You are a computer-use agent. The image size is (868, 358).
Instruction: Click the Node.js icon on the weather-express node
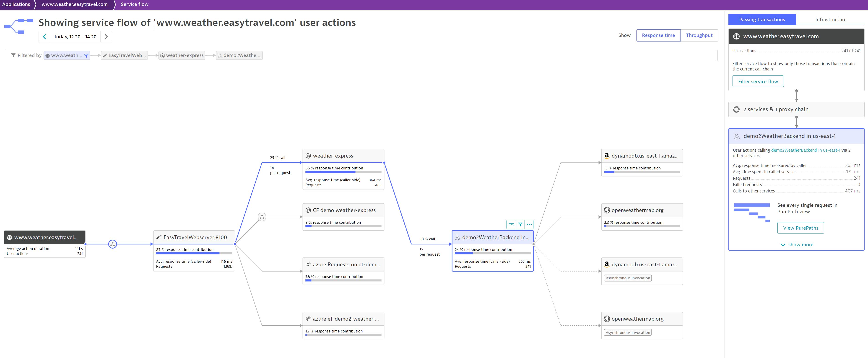coord(308,156)
